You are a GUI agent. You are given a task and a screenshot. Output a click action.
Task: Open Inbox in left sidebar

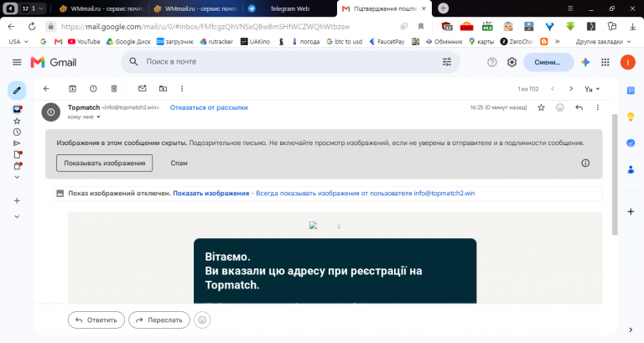tap(17, 109)
